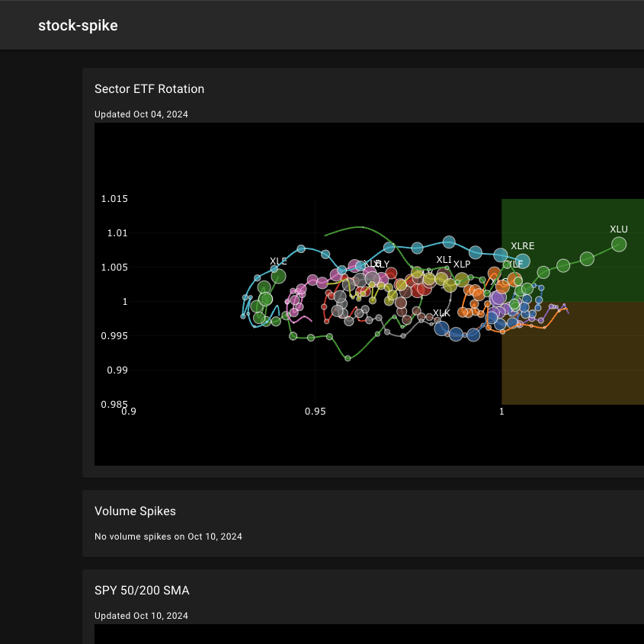The height and width of the screenshot is (644, 644).
Task: Click the 0.95 x-axis tick label
Action: [x=315, y=412]
